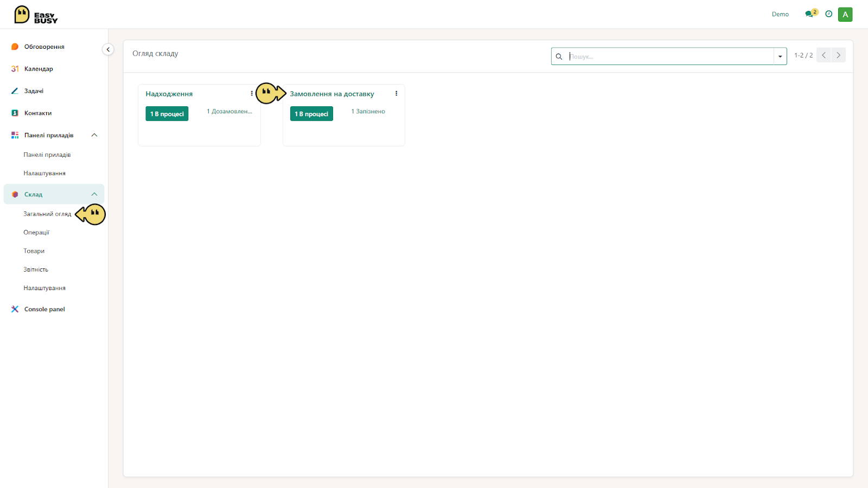
Task: Select Загальний огляд submenu item
Action: tap(47, 214)
